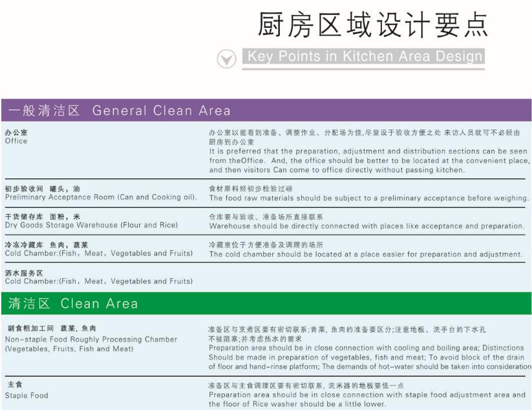Select the green Clean Area header
Screen dimensions: 532x410
266,303
